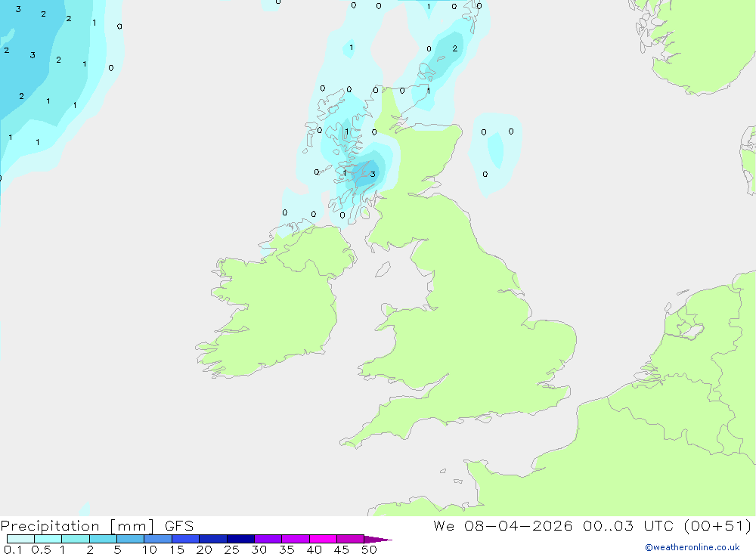Pick the 30–35 mm purple legend swatch

click(268, 539)
